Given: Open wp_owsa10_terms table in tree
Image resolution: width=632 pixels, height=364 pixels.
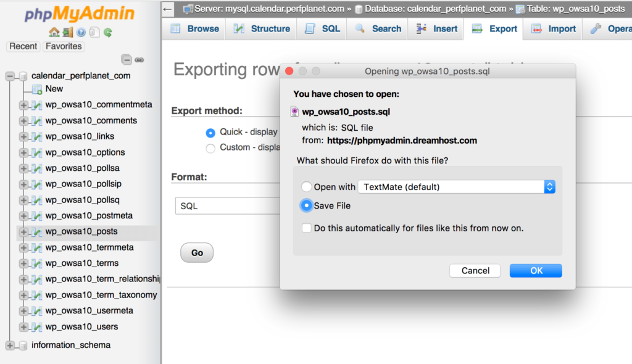Looking at the screenshot, I should tap(82, 263).
